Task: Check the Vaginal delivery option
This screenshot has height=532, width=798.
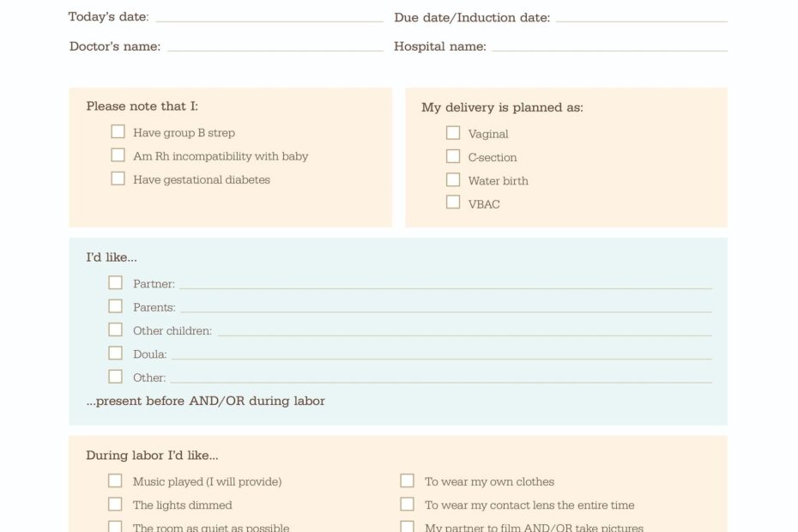Action: (x=453, y=133)
